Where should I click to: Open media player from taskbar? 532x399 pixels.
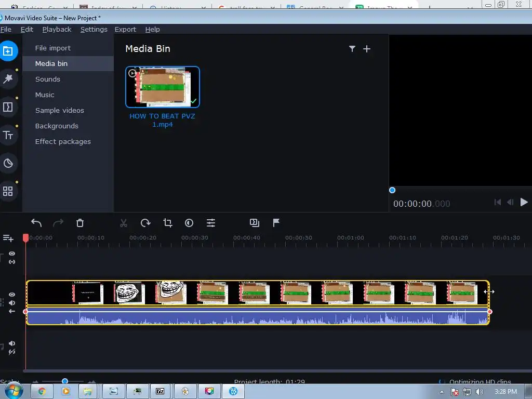coord(66,391)
